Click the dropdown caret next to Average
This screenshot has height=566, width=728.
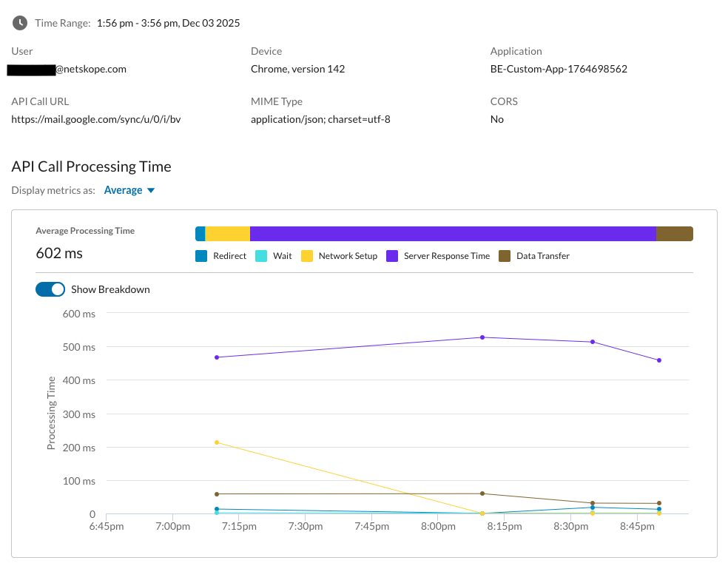tap(151, 191)
